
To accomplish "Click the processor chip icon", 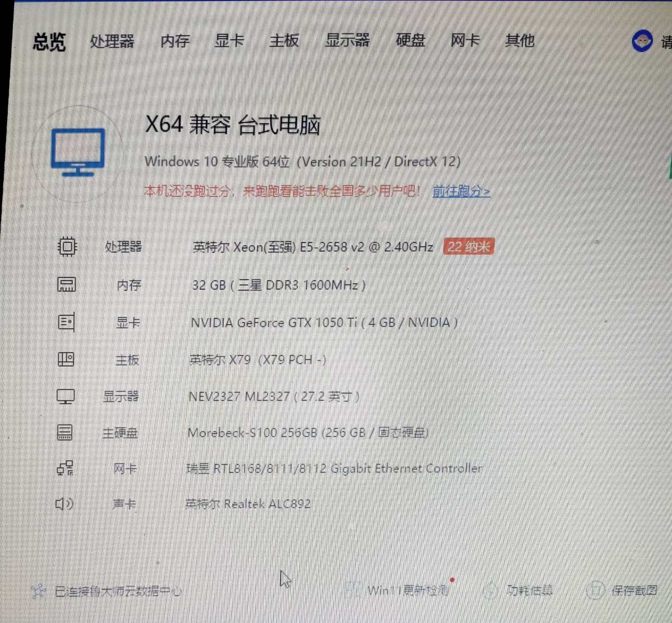I will coord(67,246).
